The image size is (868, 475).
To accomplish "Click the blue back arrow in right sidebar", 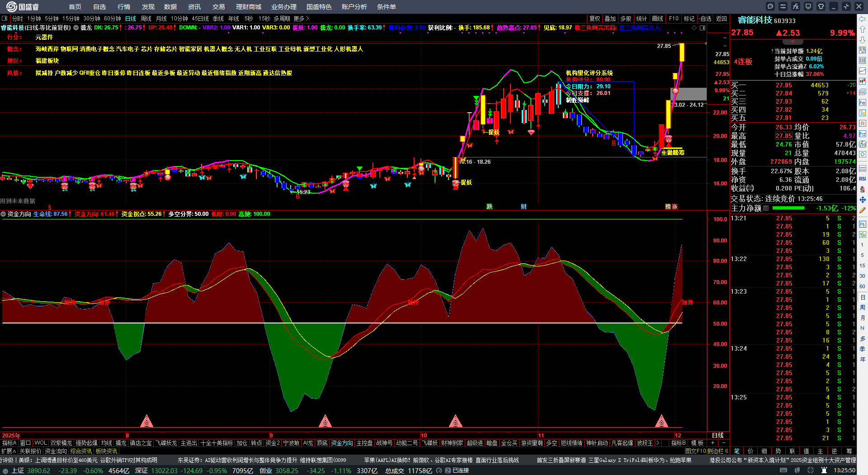I will 863,19.
